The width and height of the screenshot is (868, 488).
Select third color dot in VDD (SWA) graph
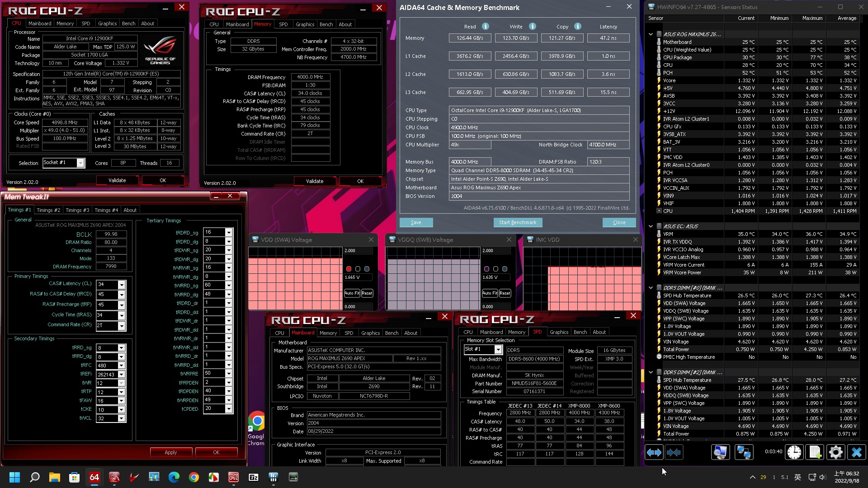367,269
